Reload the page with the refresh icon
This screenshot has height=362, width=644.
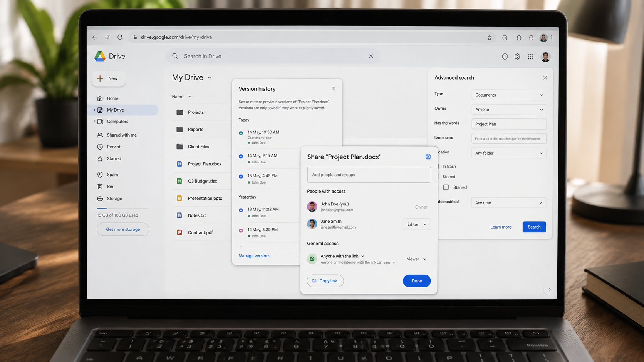pyautogui.click(x=120, y=37)
